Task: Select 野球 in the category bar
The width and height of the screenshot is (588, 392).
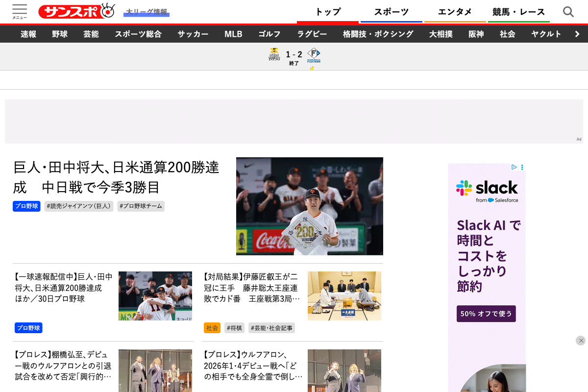Action: coord(60,34)
